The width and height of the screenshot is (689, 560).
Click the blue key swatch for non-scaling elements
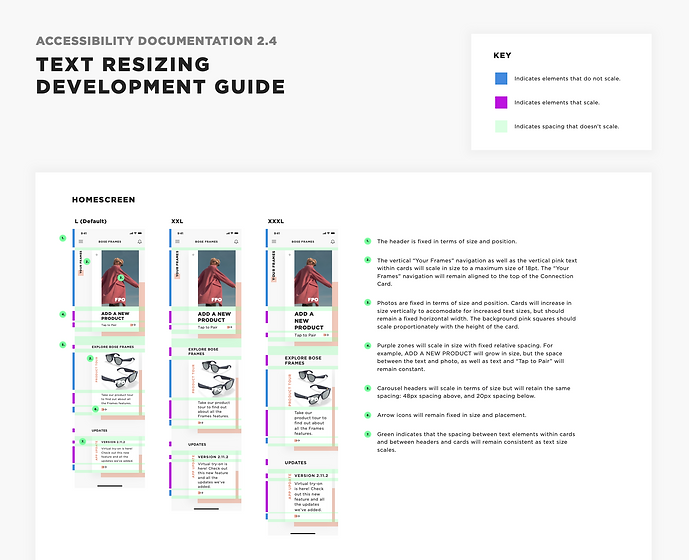(501, 79)
